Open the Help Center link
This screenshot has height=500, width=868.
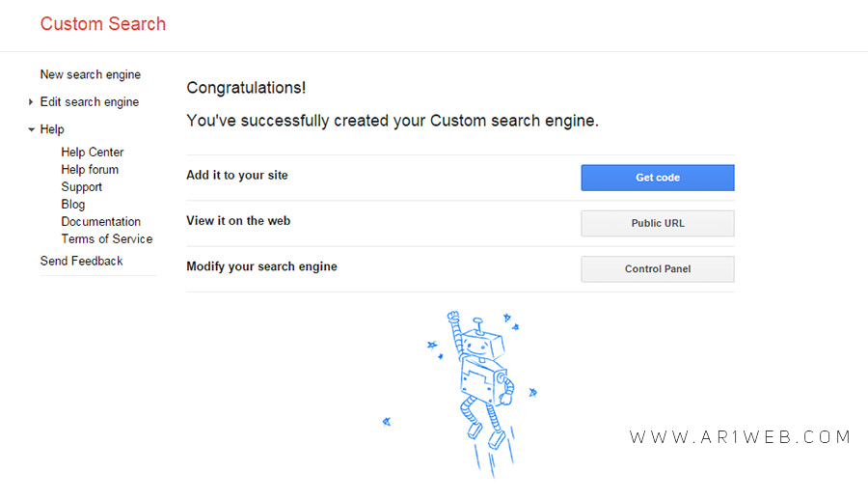tap(93, 152)
